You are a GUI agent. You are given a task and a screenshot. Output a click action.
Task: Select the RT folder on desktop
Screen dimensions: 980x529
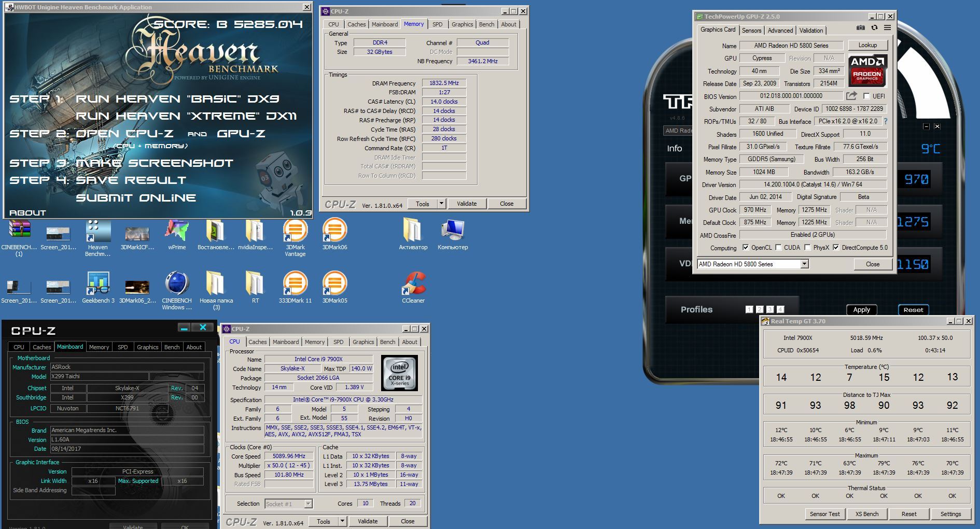[255, 288]
